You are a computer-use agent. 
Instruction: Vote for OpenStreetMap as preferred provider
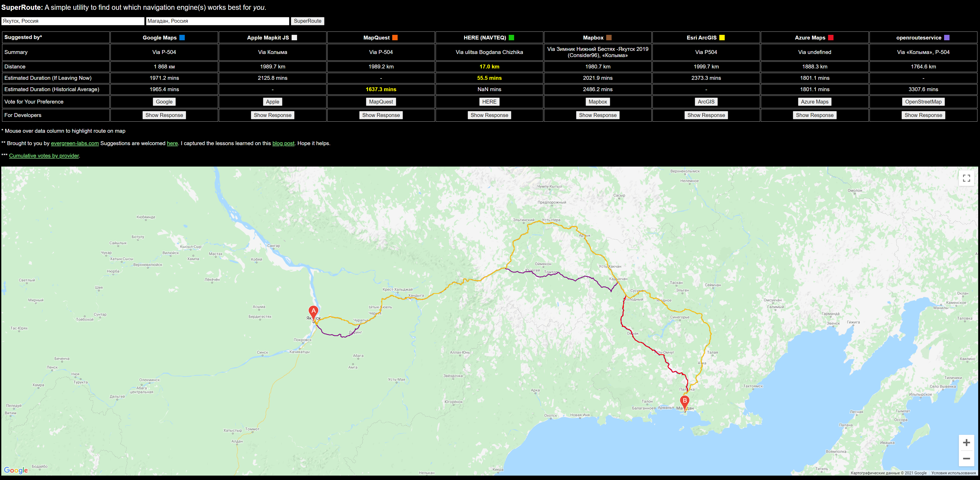tap(923, 102)
